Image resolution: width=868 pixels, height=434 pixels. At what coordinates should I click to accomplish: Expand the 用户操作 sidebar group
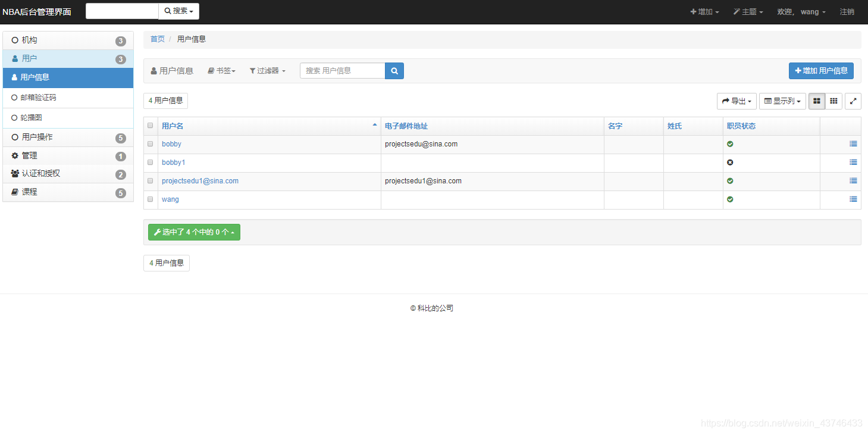coord(68,138)
